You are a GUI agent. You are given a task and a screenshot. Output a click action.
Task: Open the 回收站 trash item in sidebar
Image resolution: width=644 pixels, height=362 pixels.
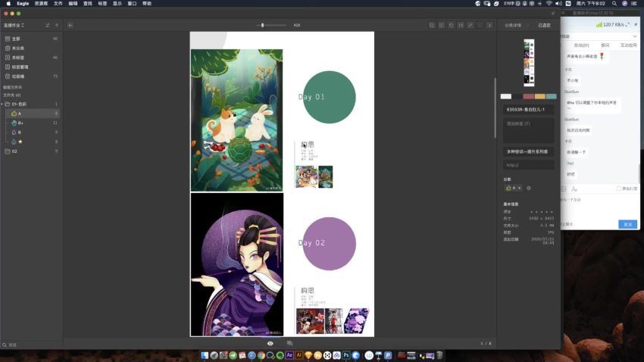point(31,76)
